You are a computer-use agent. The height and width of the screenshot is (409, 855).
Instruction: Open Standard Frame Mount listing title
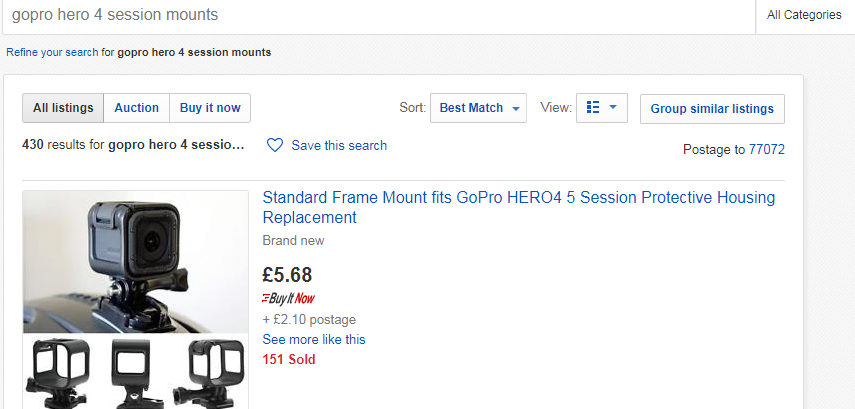(518, 207)
